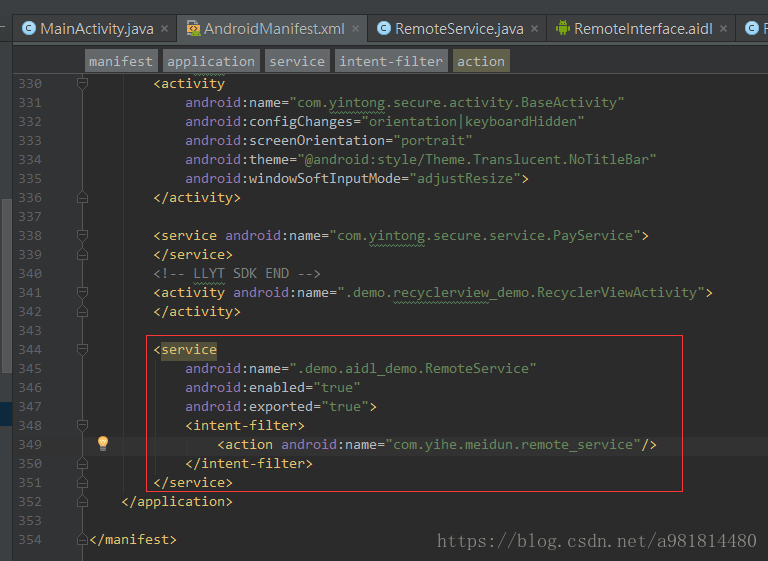Click the left edge vertical scrollbar thumb
This screenshot has height=561, width=768.
[x=6, y=286]
